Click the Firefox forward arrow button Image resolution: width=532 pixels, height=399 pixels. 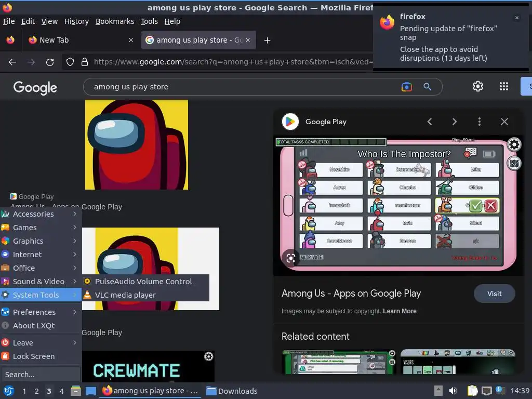coord(31,62)
